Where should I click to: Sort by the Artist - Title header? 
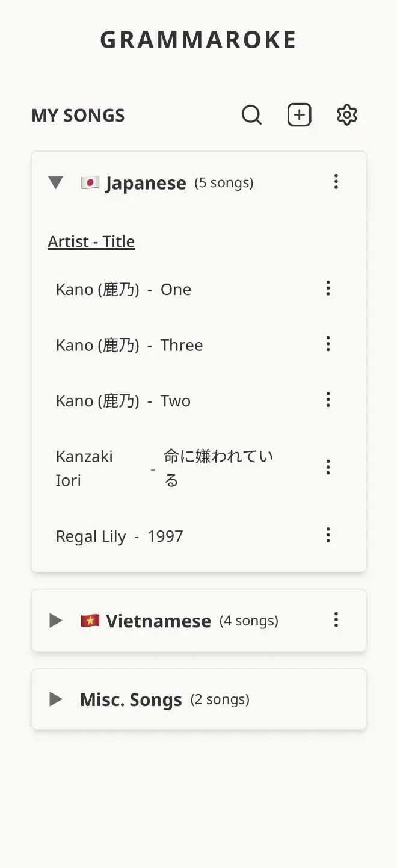[91, 241]
